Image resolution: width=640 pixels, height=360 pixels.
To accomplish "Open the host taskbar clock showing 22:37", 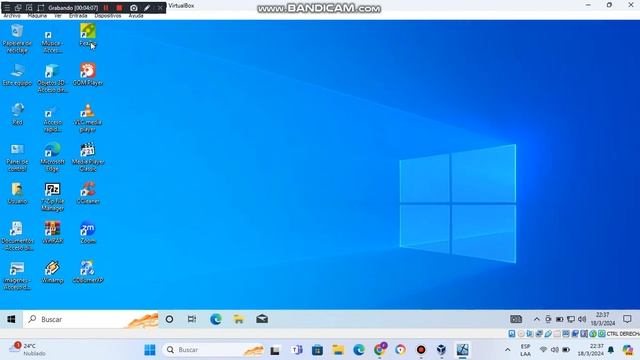I will [590, 350].
